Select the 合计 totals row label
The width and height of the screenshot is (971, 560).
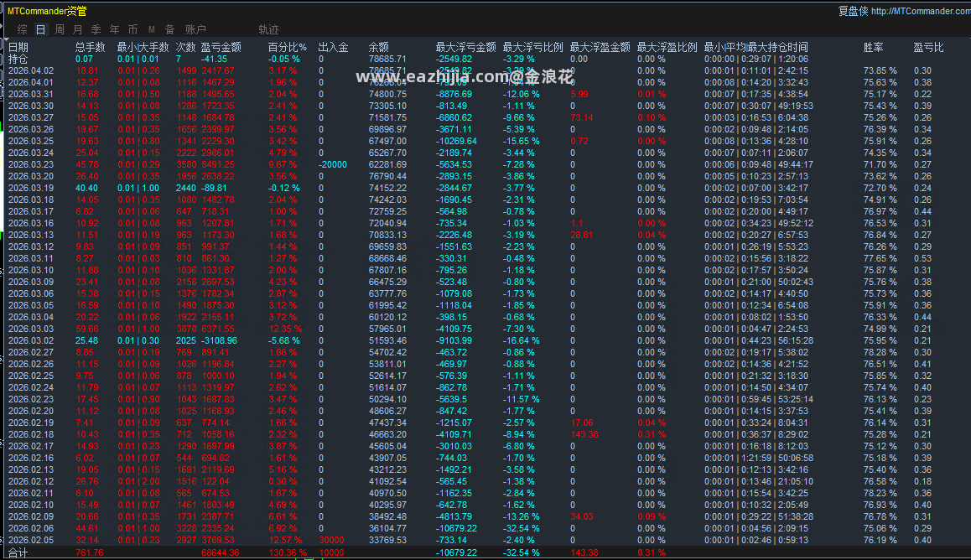tap(18, 552)
